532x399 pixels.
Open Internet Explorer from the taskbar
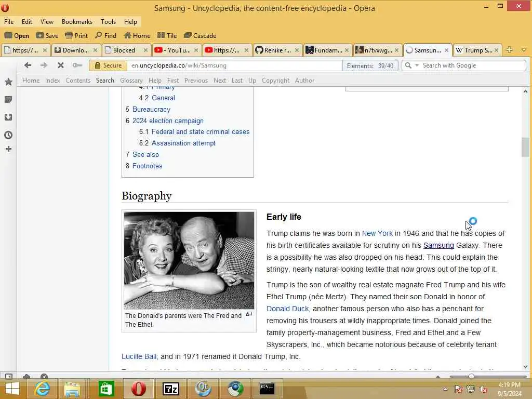(x=43, y=389)
